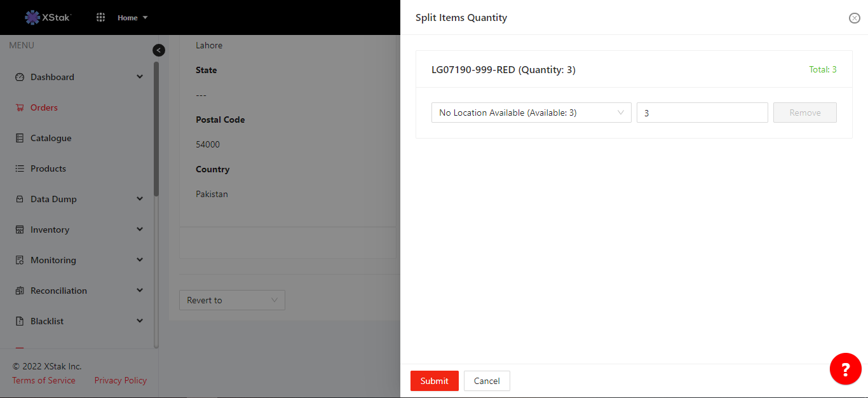The width and height of the screenshot is (868, 398).
Task: Close the Split Items Quantity panel
Action: 854,18
